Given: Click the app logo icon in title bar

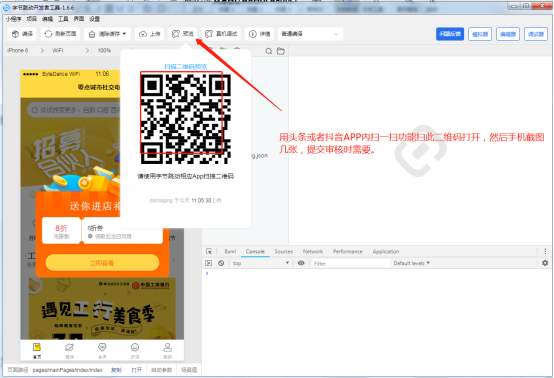Looking at the screenshot, I should point(6,7).
